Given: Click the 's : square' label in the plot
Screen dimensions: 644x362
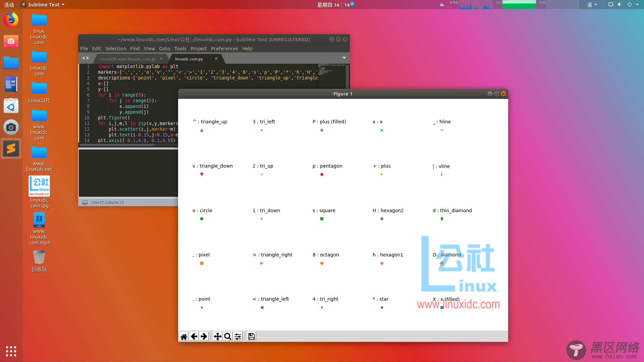Looking at the screenshot, I should click(x=324, y=210).
